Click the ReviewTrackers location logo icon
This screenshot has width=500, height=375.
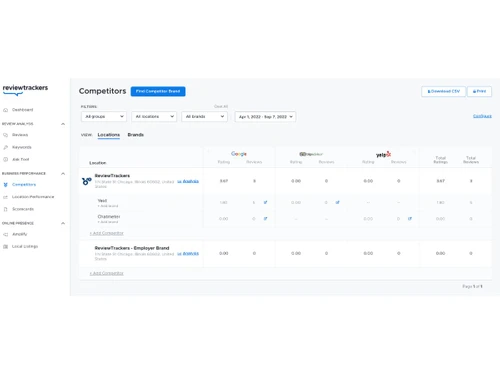point(87,181)
